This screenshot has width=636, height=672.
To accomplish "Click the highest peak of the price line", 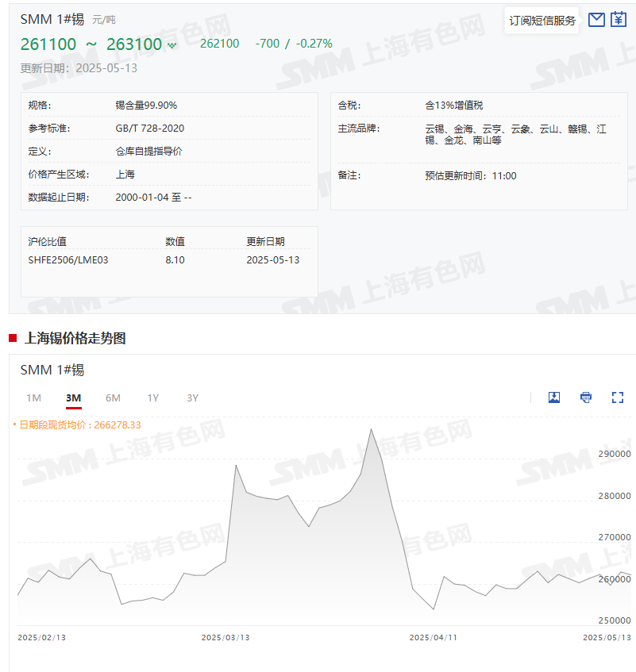I will click(372, 429).
